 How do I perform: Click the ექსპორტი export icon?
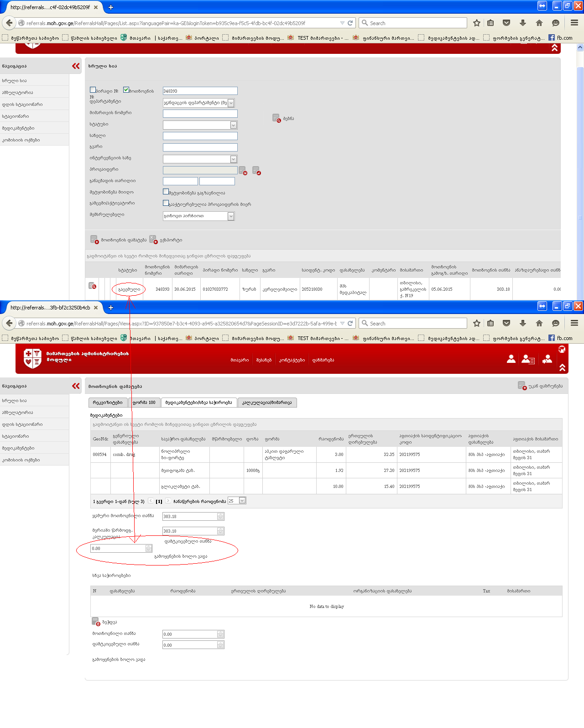click(153, 240)
